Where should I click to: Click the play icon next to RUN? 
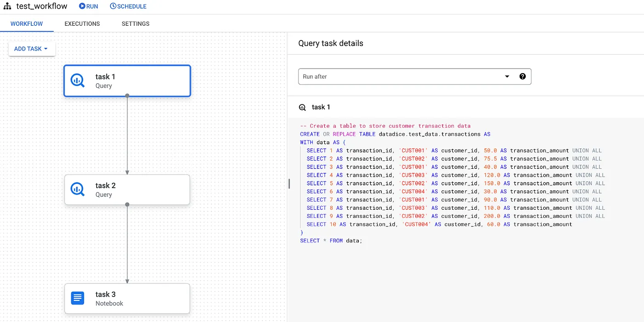coord(82,6)
